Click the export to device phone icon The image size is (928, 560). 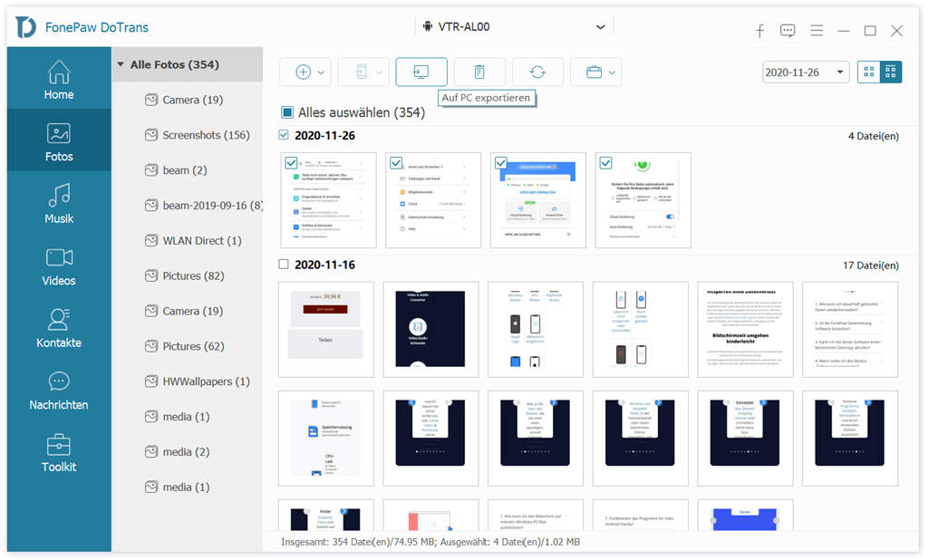click(361, 72)
